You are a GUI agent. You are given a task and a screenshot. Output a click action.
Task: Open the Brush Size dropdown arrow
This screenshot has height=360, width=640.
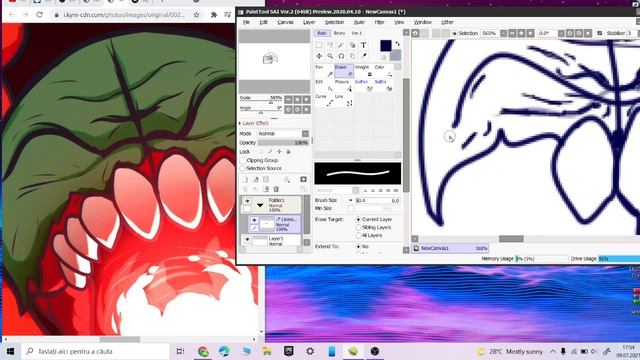(351, 200)
